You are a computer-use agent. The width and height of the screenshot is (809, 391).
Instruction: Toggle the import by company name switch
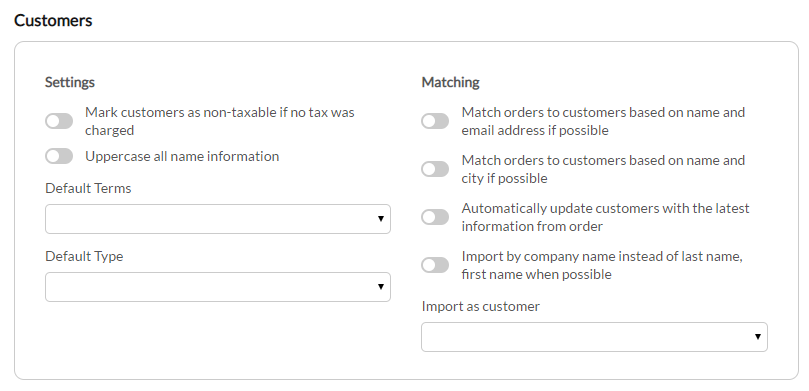click(x=435, y=265)
